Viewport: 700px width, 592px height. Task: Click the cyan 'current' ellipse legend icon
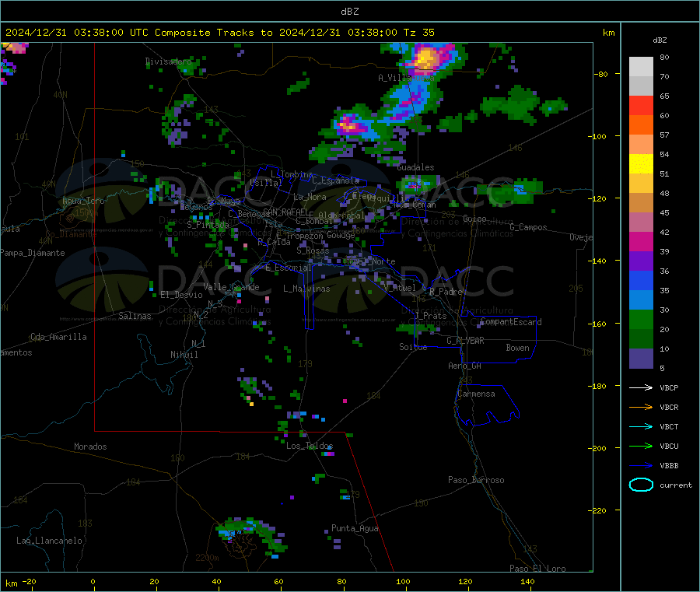641,485
